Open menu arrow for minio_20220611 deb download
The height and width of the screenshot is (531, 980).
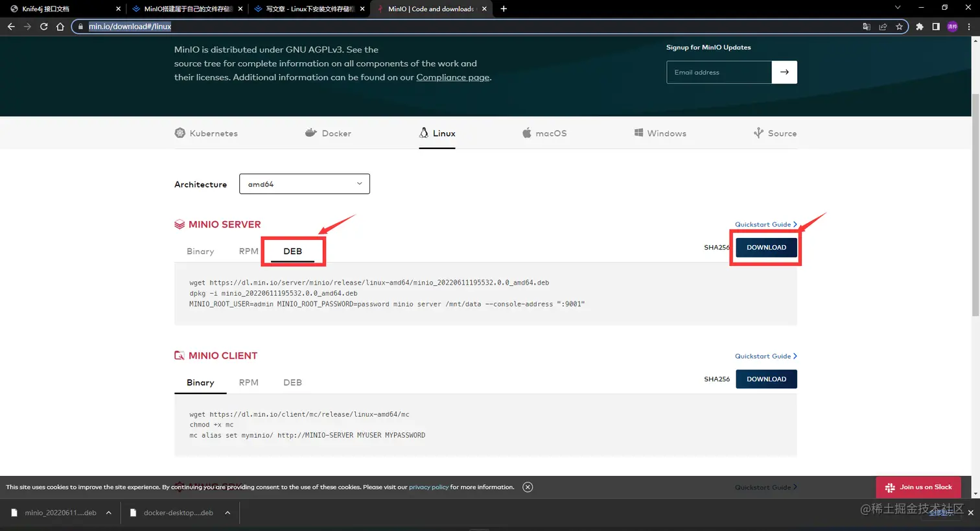point(108,513)
